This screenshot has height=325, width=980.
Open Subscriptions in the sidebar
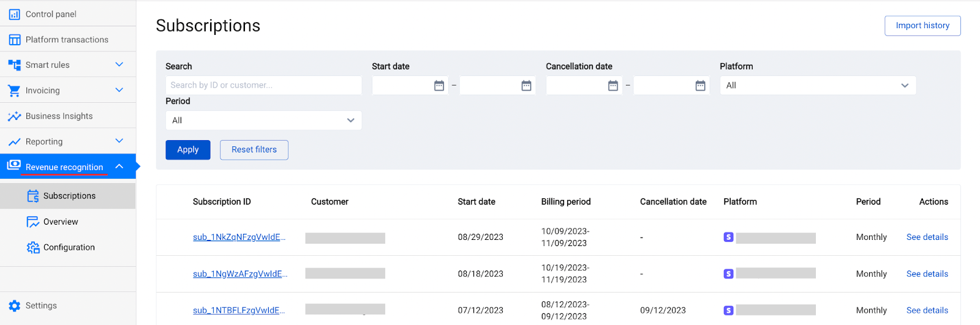(69, 196)
